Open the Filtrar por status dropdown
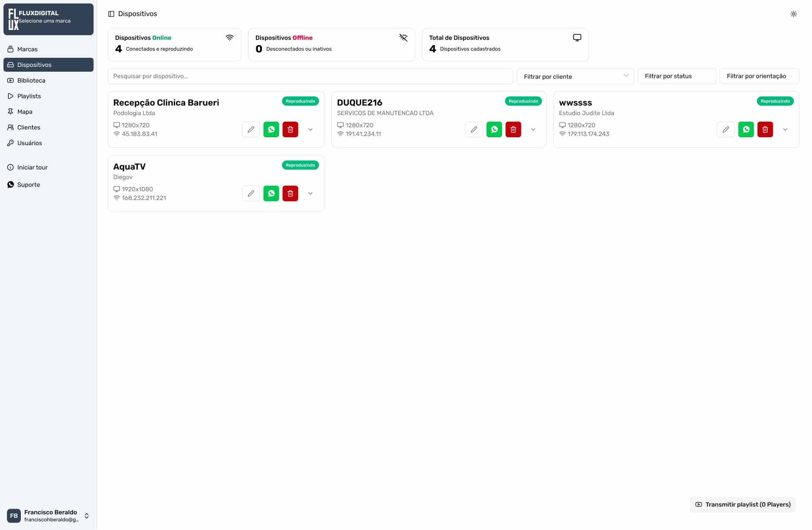Image resolution: width=812 pixels, height=530 pixels. pyautogui.click(x=676, y=76)
